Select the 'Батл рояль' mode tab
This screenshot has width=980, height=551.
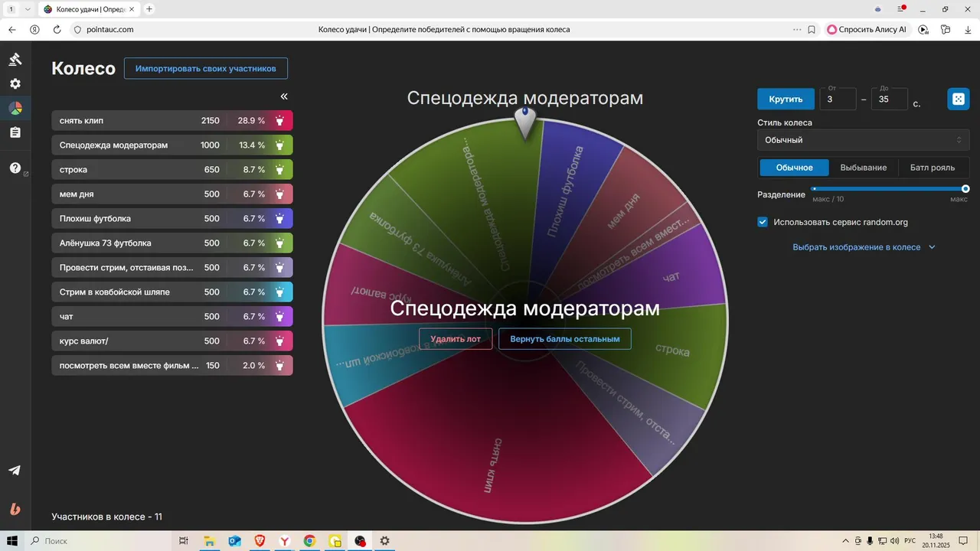coord(933,168)
